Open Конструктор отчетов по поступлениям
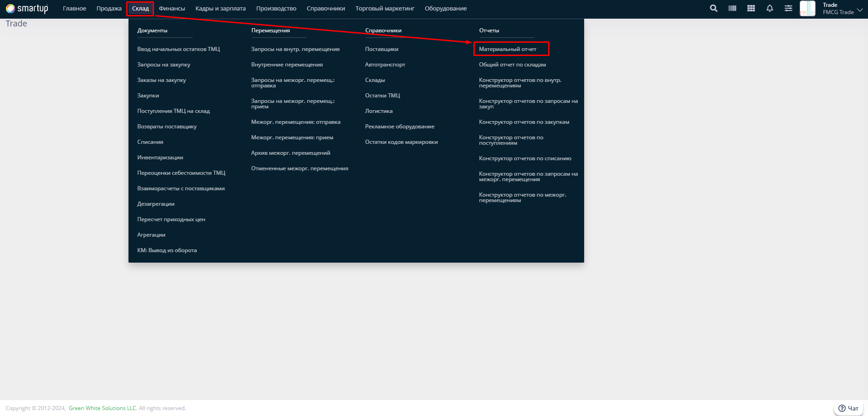Viewport: 868px width, 416px height. 511,140
